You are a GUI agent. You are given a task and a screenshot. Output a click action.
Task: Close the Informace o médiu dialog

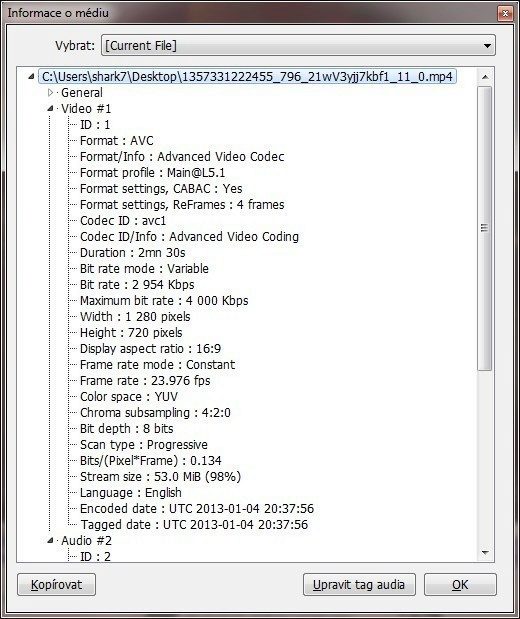505,13
